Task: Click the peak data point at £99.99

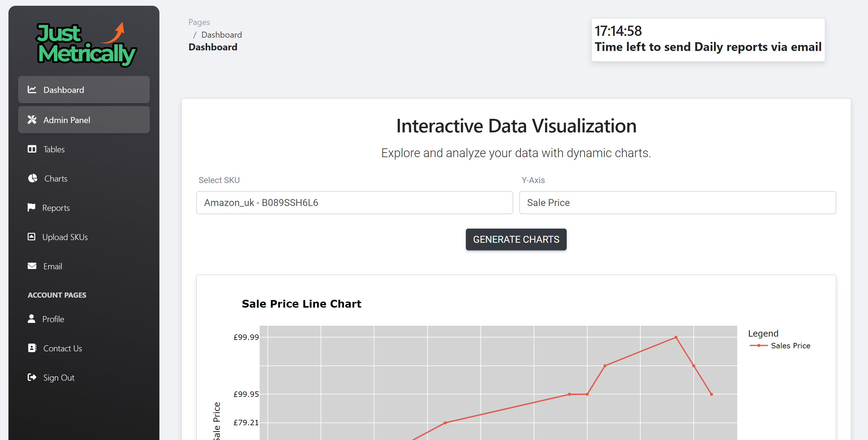Action: pyautogui.click(x=676, y=337)
